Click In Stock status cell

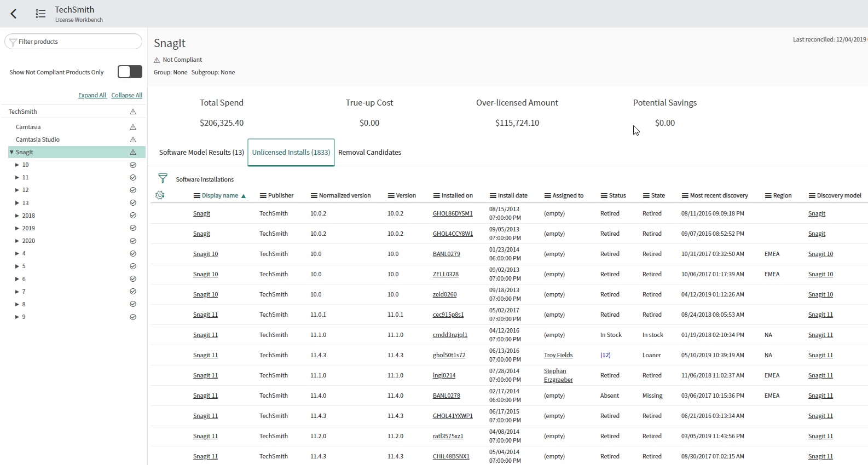(611, 335)
